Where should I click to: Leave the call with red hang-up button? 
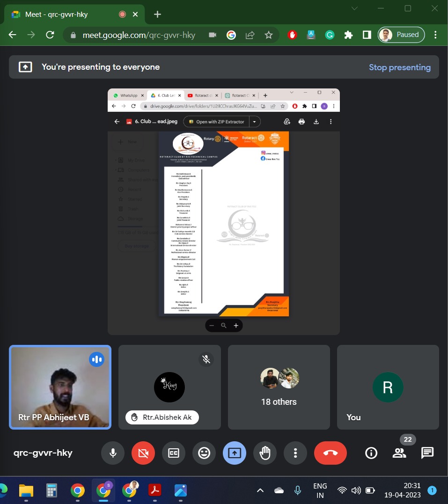(330, 453)
